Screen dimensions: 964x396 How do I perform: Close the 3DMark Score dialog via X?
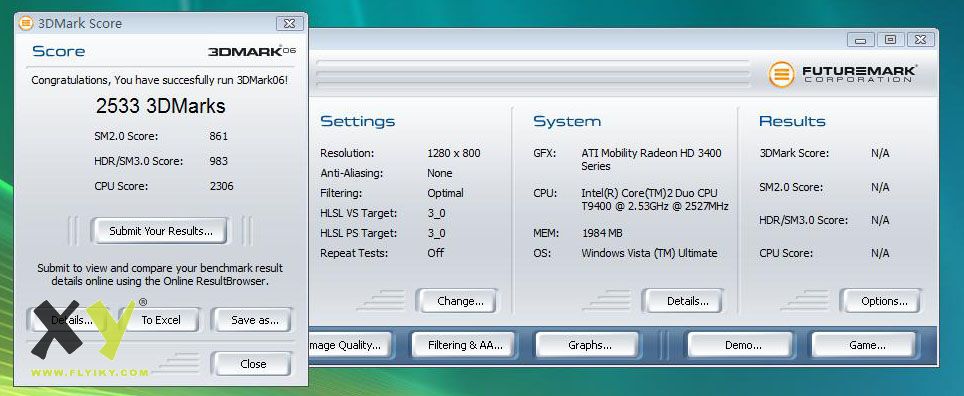[x=290, y=23]
